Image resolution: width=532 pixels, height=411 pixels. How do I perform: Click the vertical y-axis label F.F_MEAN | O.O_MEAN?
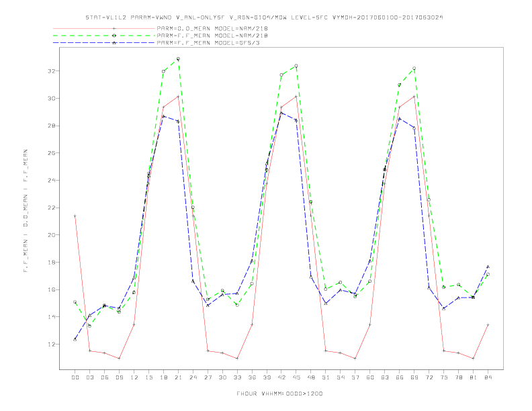tap(26, 211)
